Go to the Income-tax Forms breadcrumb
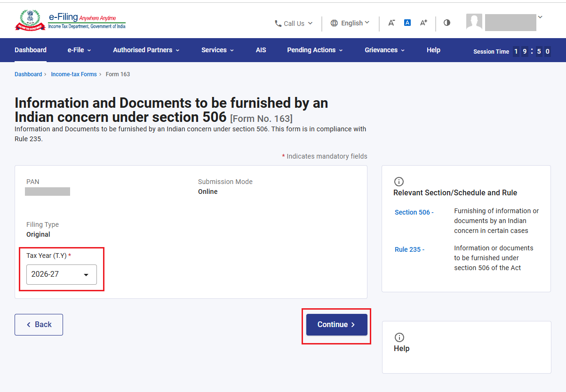566x392 pixels. point(74,74)
